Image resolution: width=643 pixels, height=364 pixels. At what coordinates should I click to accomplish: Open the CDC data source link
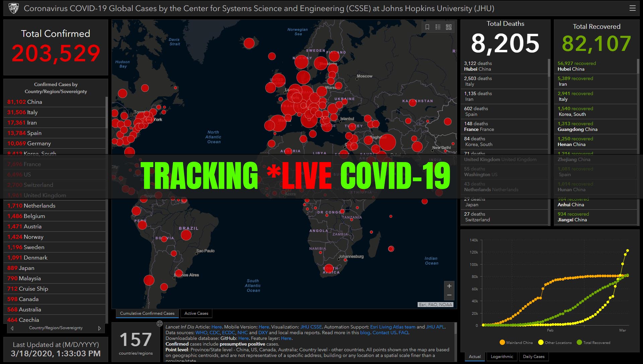click(x=214, y=333)
